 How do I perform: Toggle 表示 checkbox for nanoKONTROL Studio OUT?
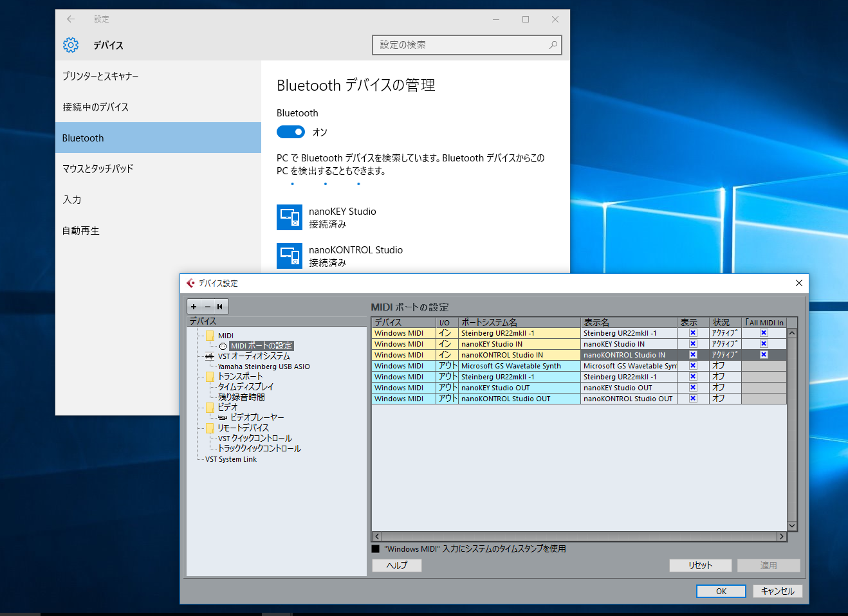(x=693, y=399)
